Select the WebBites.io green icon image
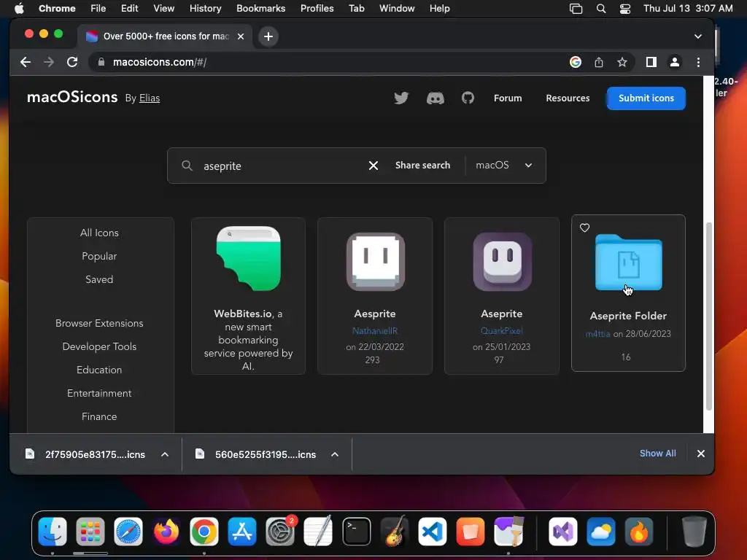The height and width of the screenshot is (560, 747). 248,258
